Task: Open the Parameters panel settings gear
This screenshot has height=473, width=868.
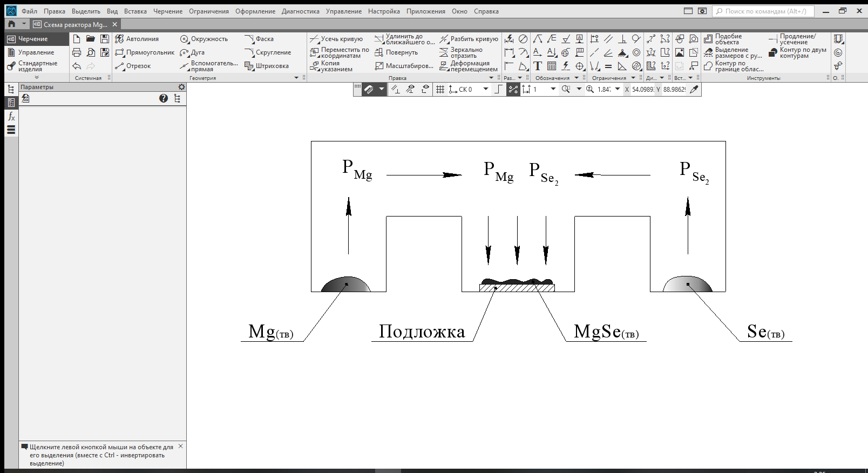Action: point(182,87)
